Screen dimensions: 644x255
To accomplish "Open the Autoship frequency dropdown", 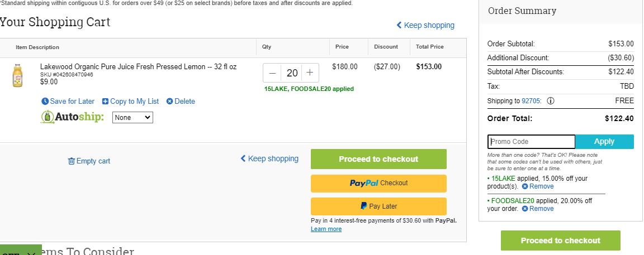I will pos(132,117).
